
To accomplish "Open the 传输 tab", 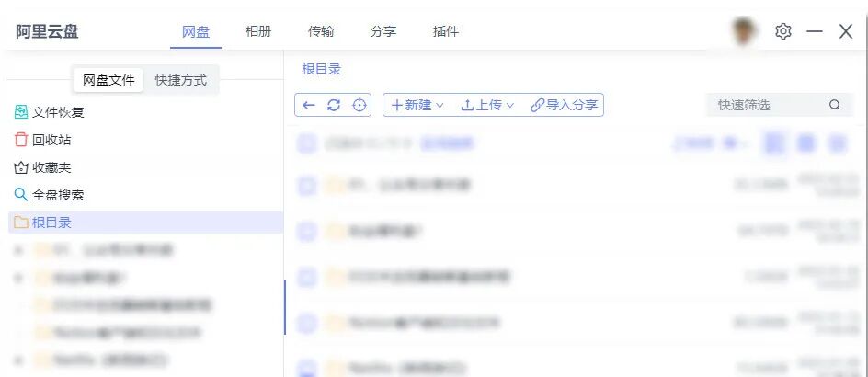I will pos(321,31).
